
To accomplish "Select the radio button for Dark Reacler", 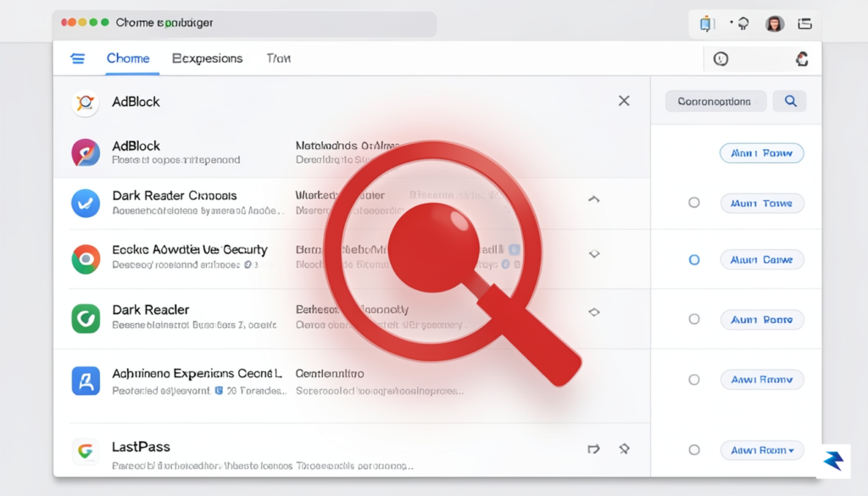I will (x=693, y=319).
